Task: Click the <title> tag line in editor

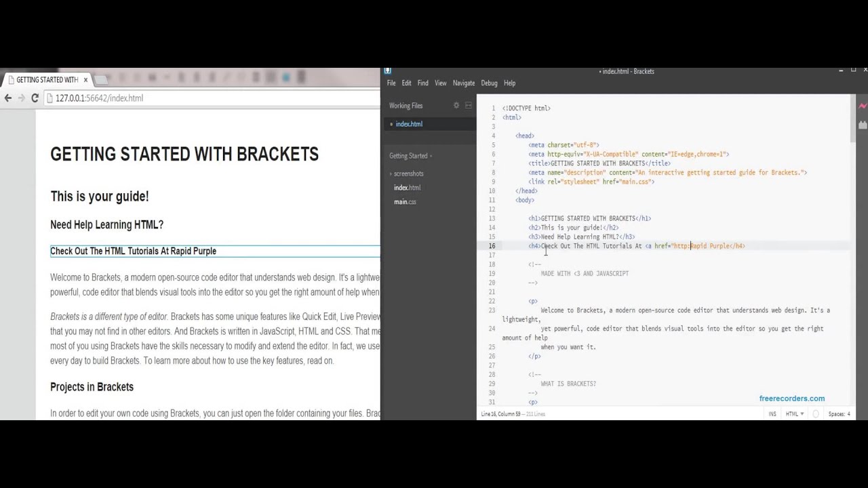Action: (599, 163)
